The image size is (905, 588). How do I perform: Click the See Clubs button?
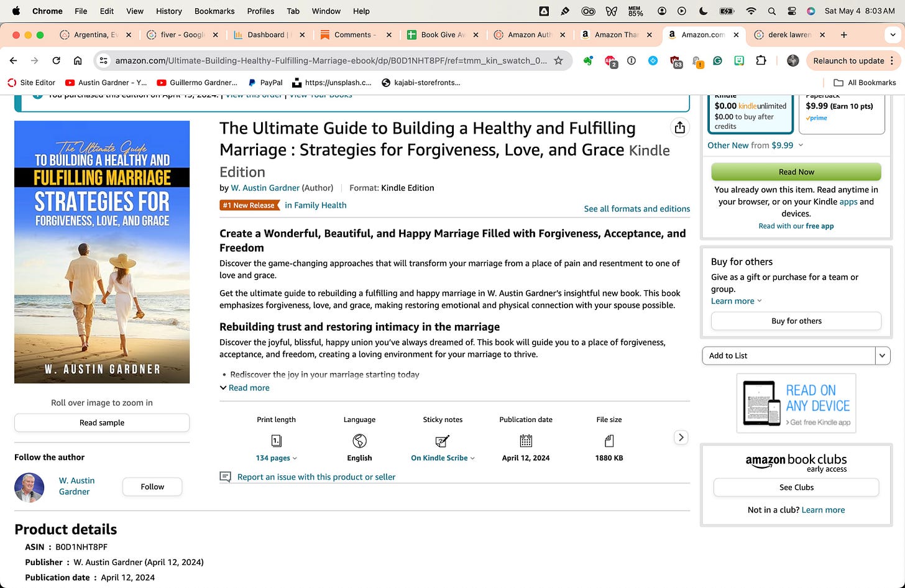(x=796, y=487)
